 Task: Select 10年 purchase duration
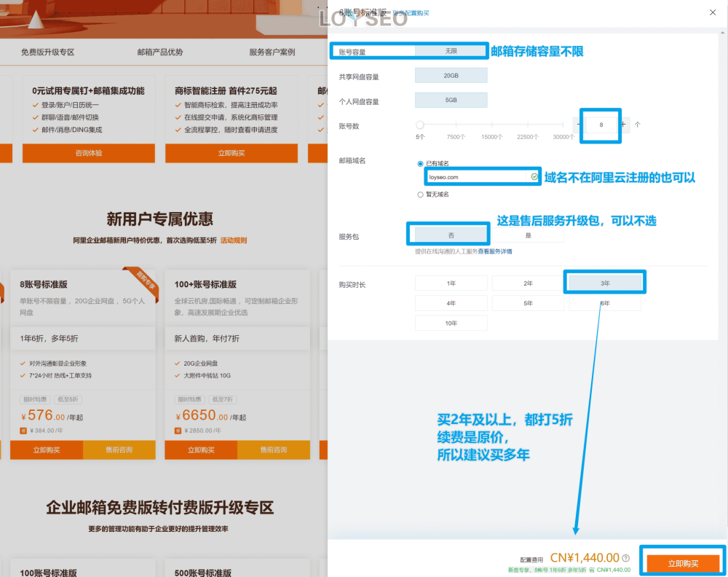451,323
